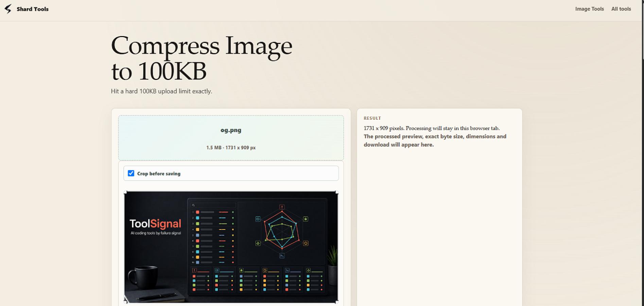Viewport: 644px width, 306px height.
Task: Go to the All tools page
Action: point(621,9)
